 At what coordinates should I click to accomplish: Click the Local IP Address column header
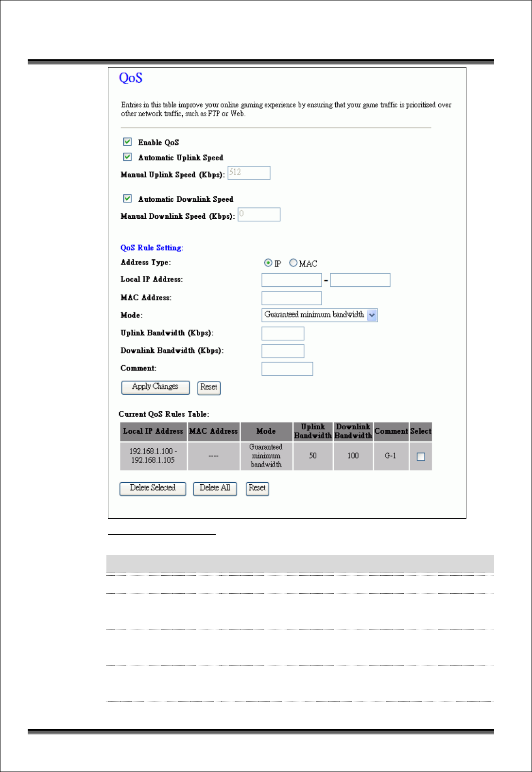coord(153,431)
